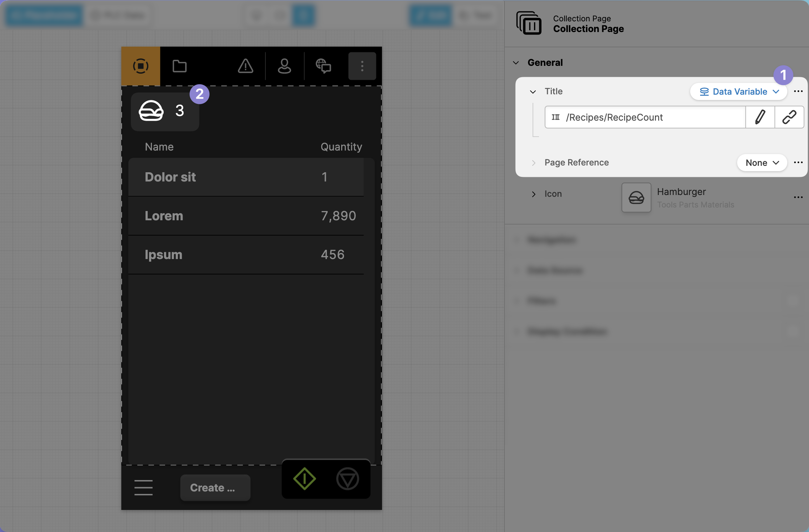Collapse the General section
This screenshot has height=532, width=809.
click(516, 63)
